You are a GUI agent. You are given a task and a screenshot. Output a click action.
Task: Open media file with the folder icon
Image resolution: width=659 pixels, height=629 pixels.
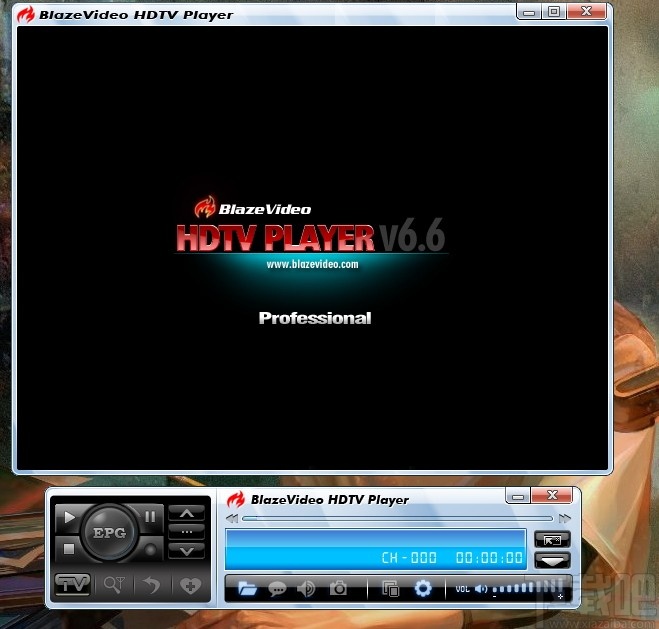tap(247, 588)
